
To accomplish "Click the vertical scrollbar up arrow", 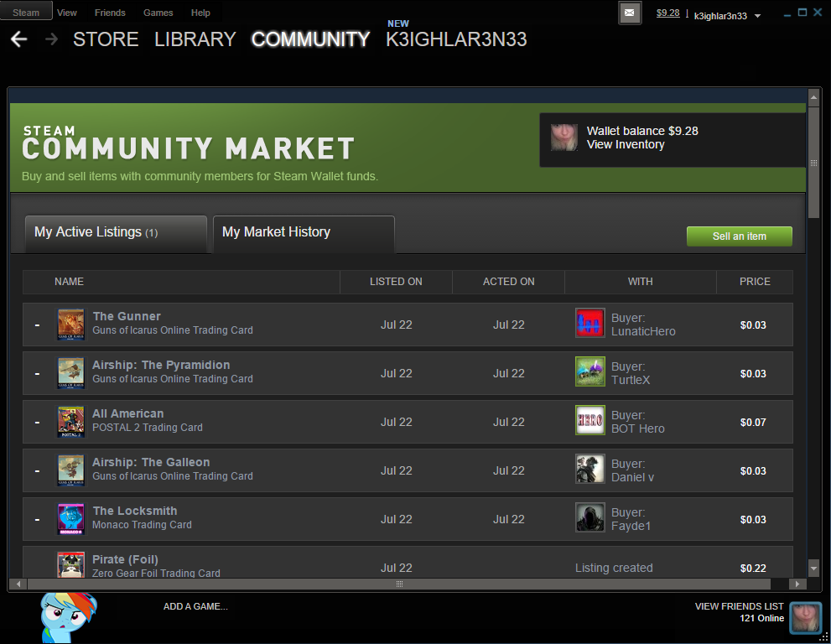I will coord(813,97).
